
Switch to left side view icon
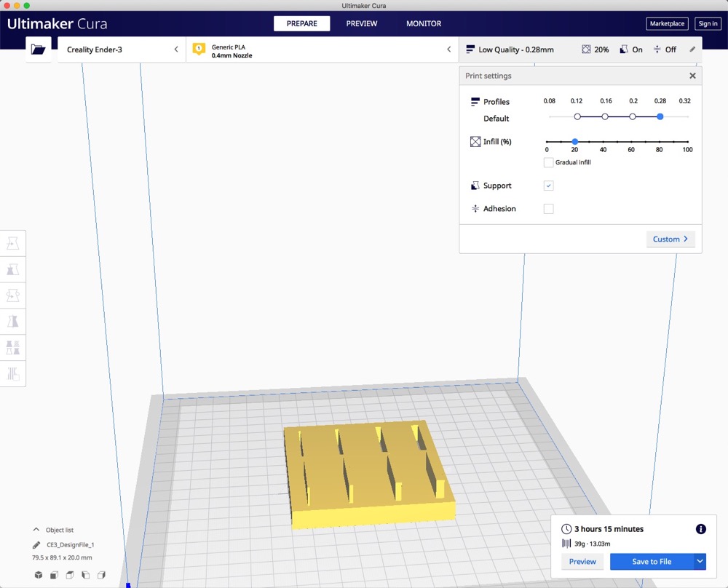pyautogui.click(x=86, y=575)
